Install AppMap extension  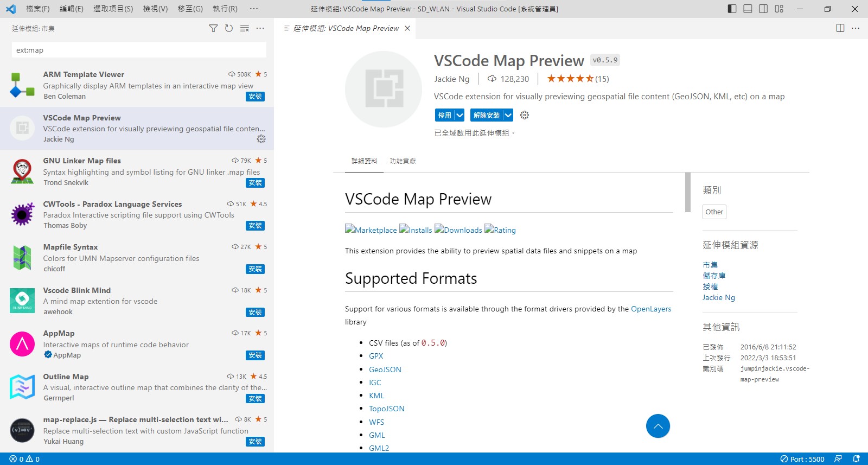pos(255,355)
